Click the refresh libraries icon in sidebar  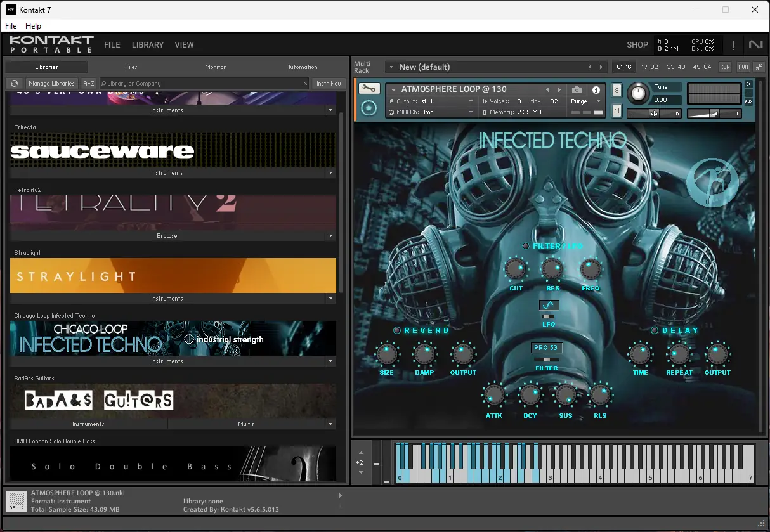13,83
